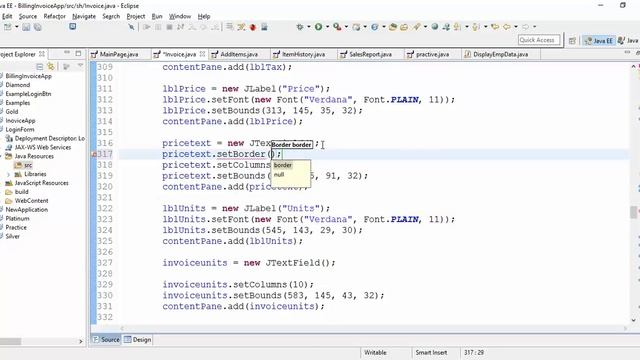Click the Debug bug icon in toolbar
The height and width of the screenshot is (360, 640).
[x=300, y=27]
